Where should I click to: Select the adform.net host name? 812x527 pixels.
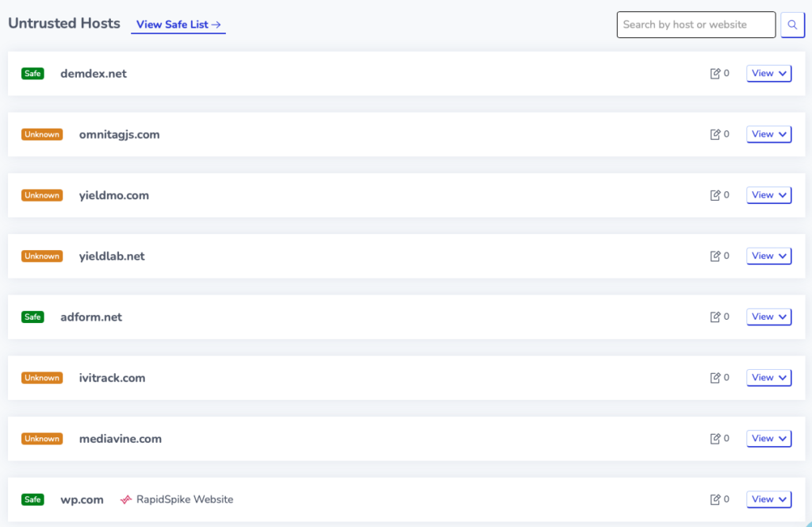click(91, 317)
